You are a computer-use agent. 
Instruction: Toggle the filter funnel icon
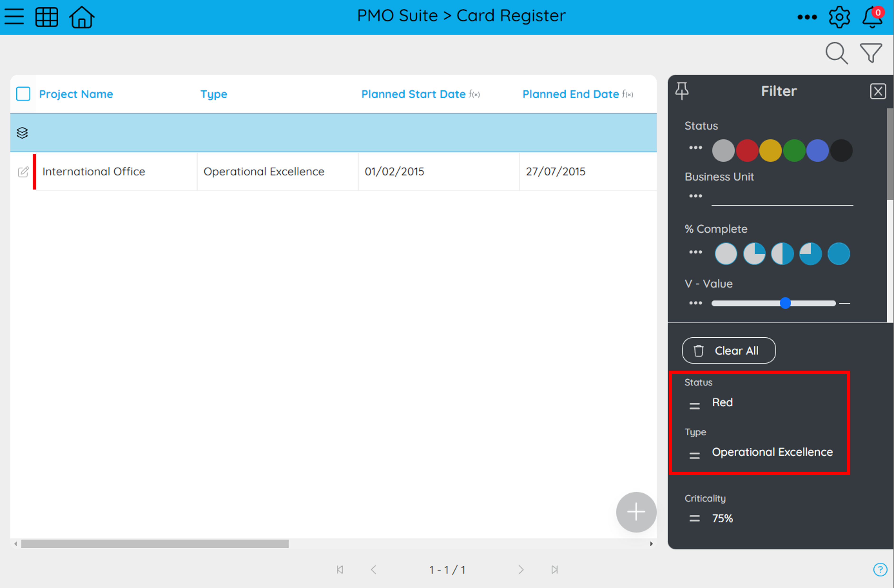click(871, 53)
